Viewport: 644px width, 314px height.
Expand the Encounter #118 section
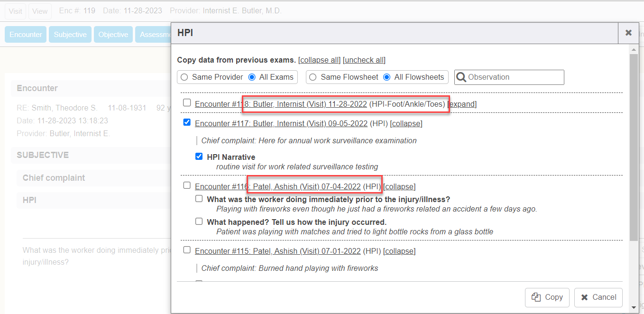(x=462, y=104)
